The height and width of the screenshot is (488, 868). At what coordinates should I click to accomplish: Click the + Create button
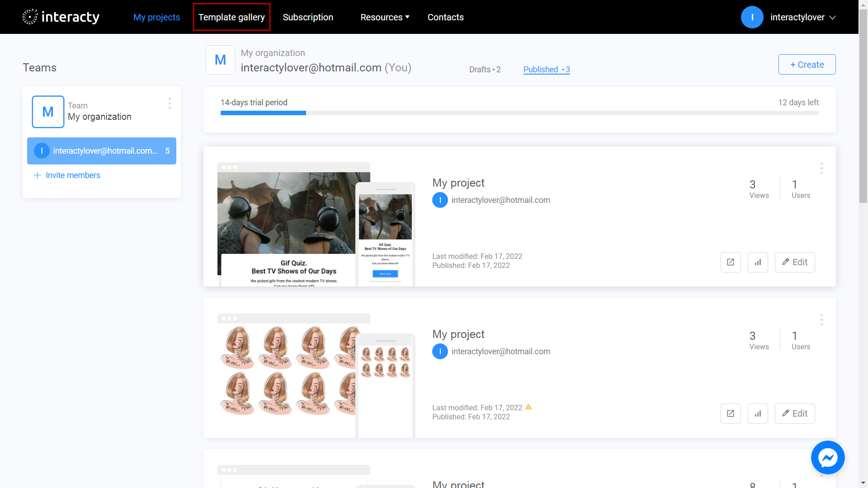pyautogui.click(x=807, y=64)
